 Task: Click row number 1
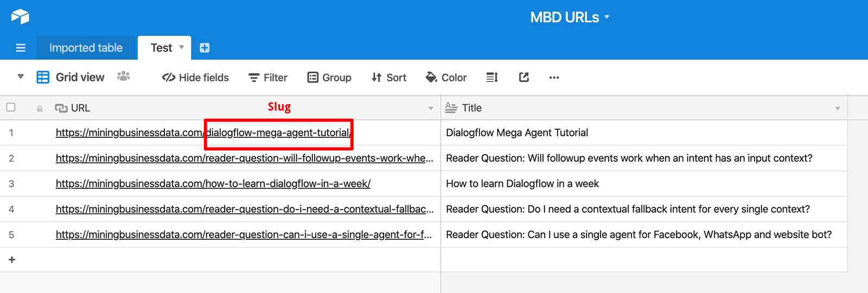pyautogui.click(x=11, y=133)
